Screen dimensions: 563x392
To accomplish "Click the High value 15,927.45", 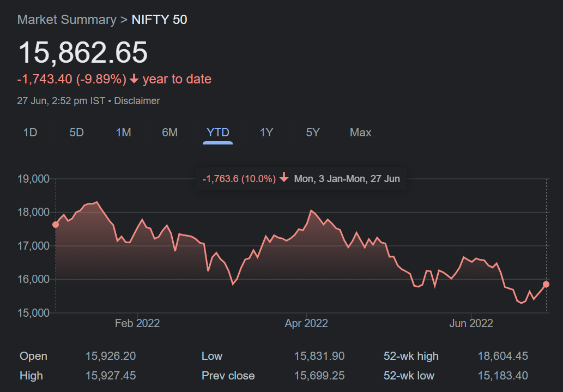I will pos(111,376).
